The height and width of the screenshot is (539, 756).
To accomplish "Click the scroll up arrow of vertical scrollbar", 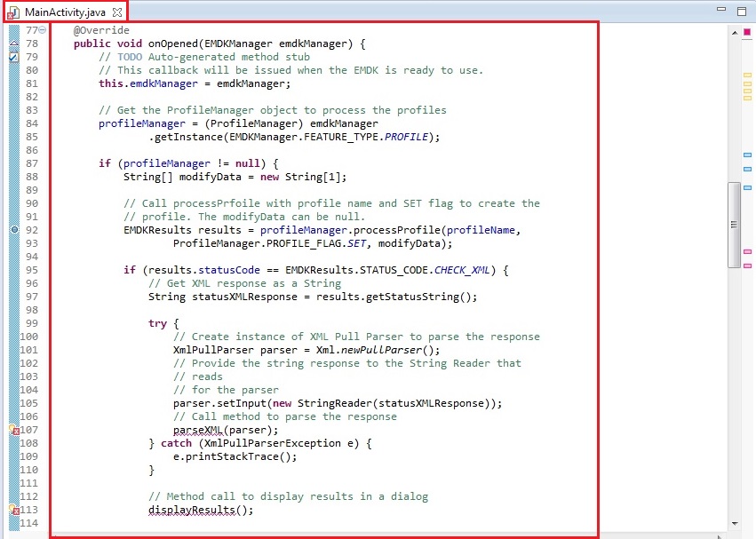I will coord(734,32).
